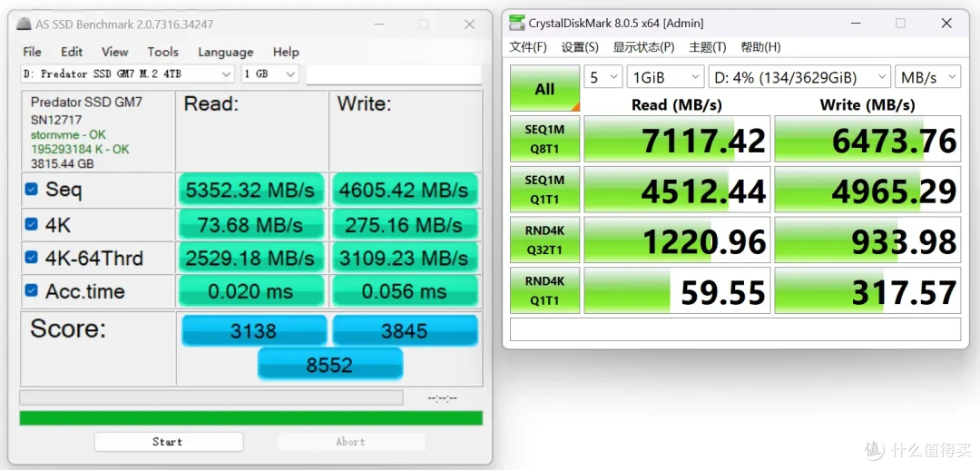Viewport: 980px width, 470px height.
Task: Open the test count 5 dropdown
Action: point(603,77)
